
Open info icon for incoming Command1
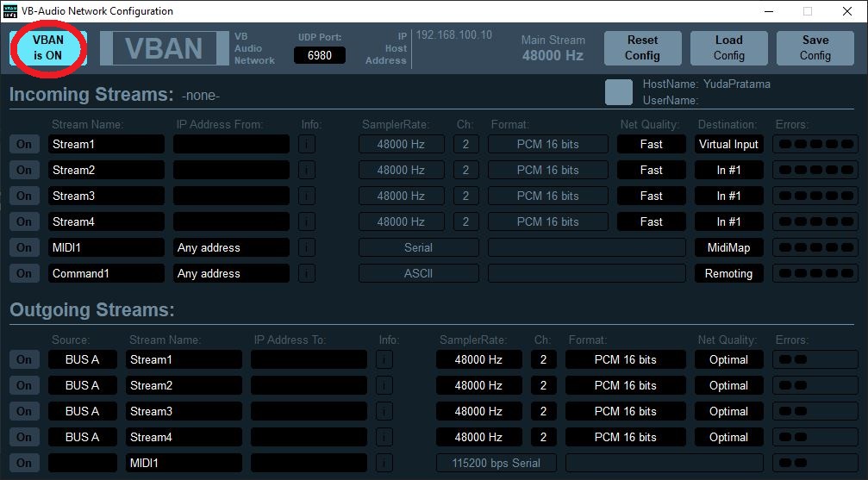(x=307, y=273)
